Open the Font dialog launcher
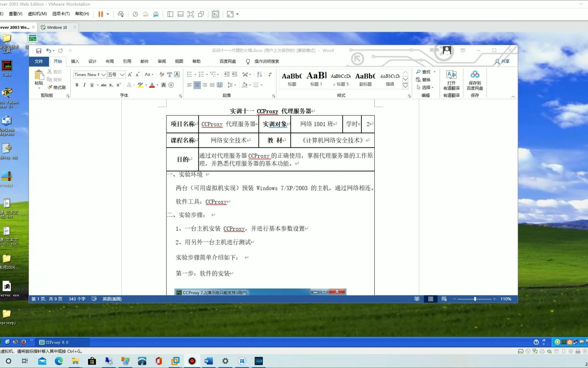588x368 pixels. [180, 96]
